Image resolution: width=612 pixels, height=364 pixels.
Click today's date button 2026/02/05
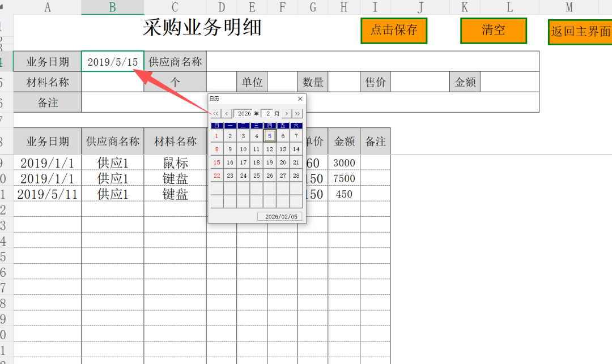click(280, 217)
